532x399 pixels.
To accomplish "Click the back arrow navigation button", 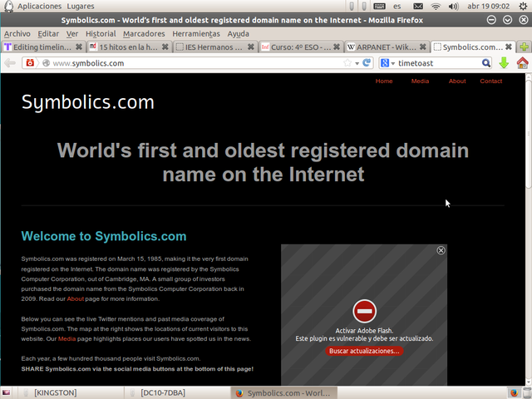I will (x=10, y=63).
